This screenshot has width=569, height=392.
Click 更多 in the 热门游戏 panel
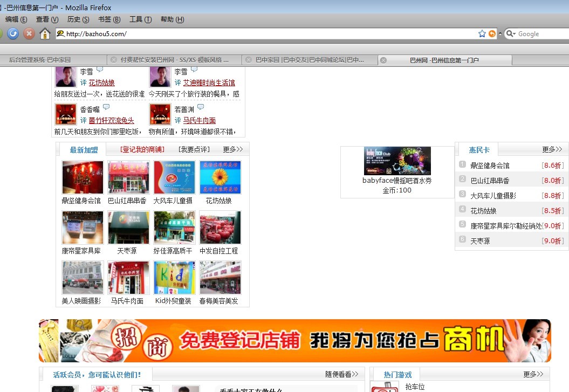[x=533, y=374]
